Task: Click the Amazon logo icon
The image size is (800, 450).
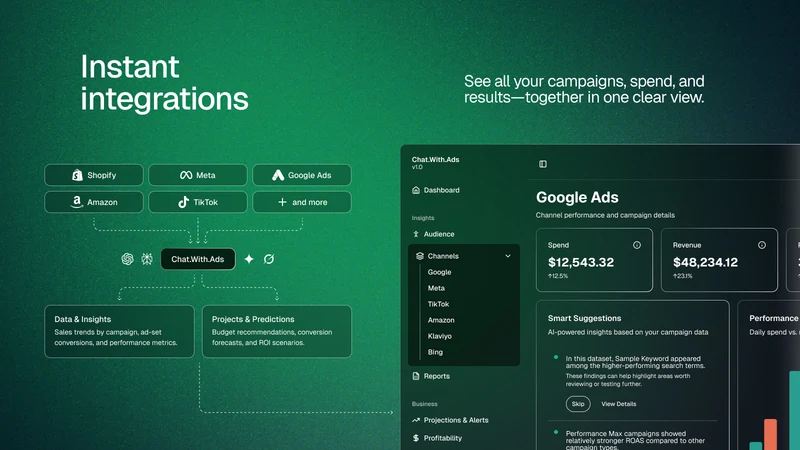Action: [x=77, y=202]
